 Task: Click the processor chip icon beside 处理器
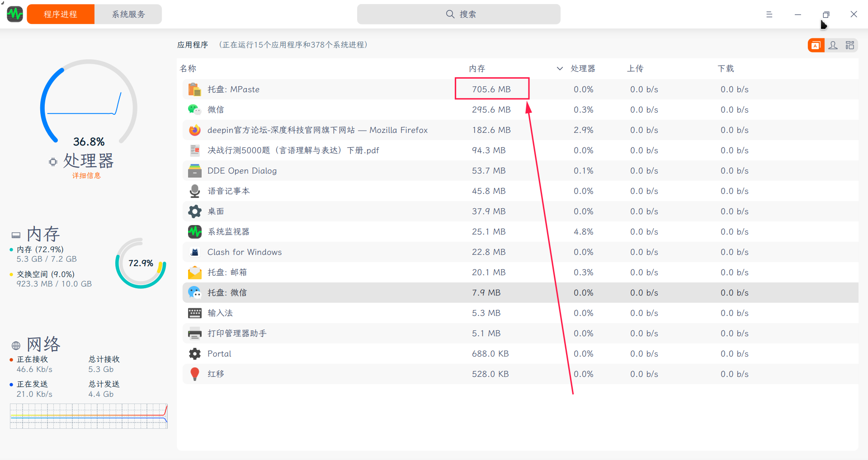tap(53, 162)
